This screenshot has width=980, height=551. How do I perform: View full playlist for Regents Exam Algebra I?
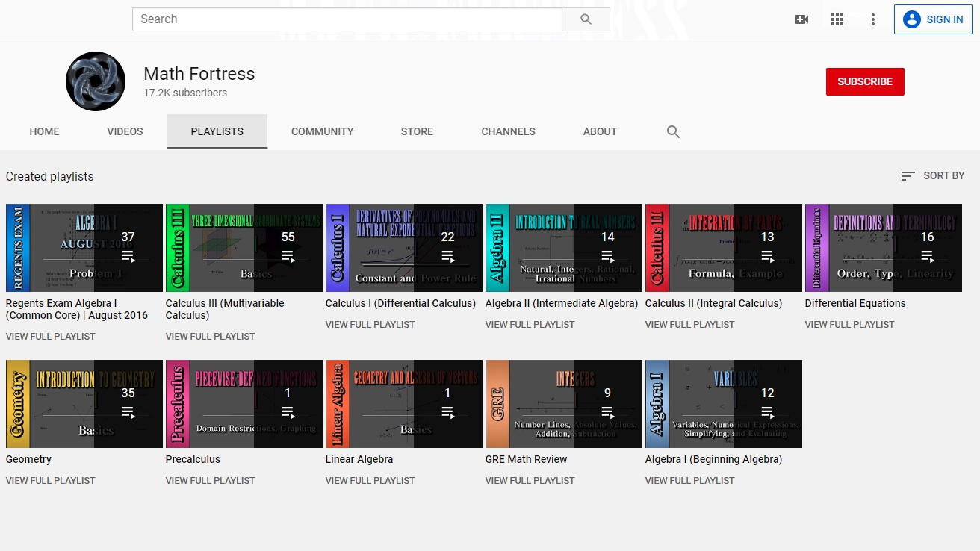tap(51, 337)
